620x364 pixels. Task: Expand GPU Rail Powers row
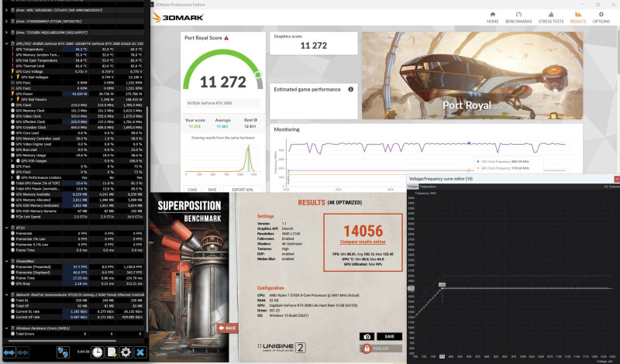(x=13, y=100)
